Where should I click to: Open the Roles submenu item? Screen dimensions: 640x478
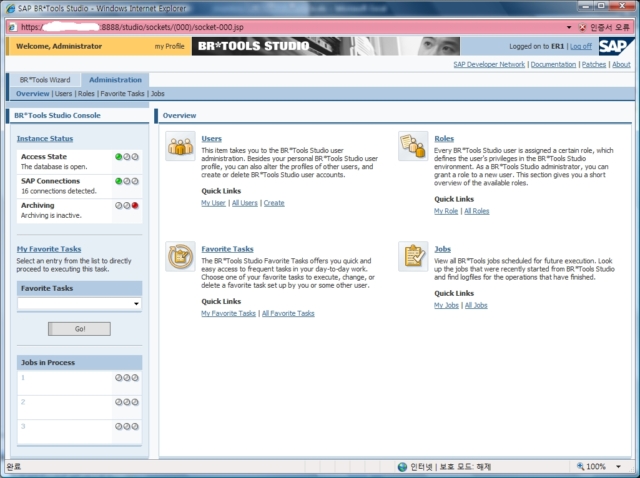coord(86,94)
